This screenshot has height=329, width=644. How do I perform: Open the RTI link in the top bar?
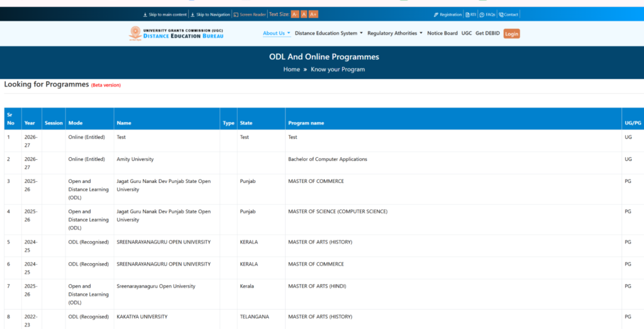pyautogui.click(x=470, y=14)
